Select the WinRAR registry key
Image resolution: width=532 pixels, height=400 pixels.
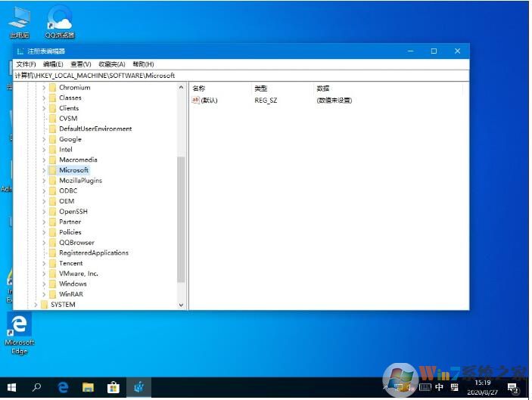tap(70, 294)
